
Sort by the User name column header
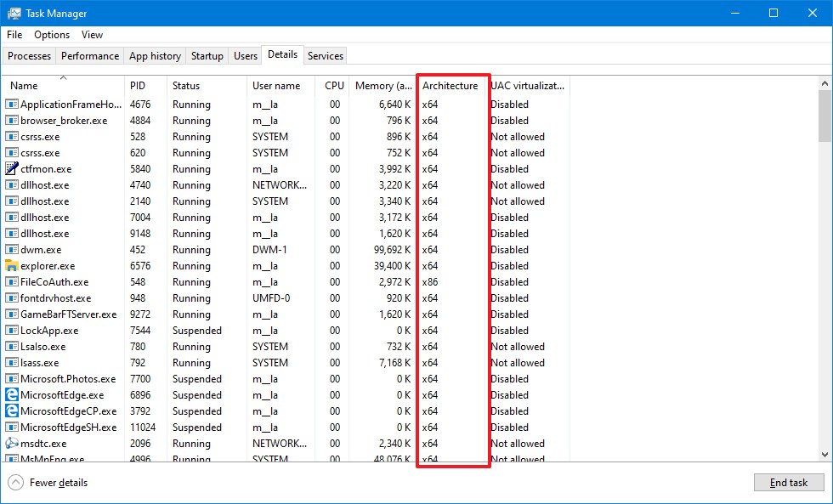coord(280,86)
